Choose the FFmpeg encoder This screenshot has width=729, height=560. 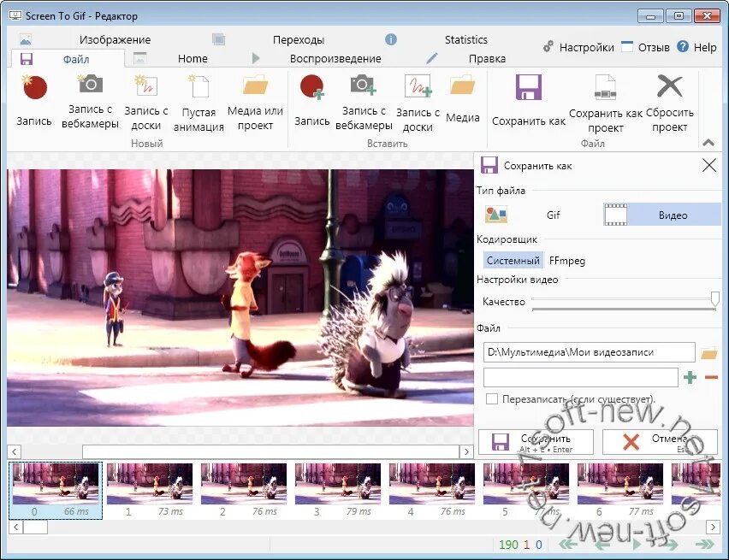(567, 261)
